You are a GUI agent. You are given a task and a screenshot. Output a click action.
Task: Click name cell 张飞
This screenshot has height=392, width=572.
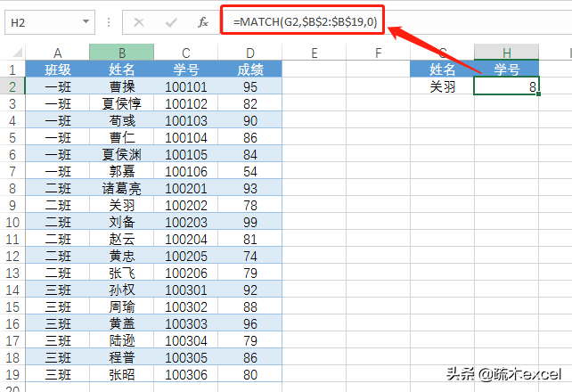pos(122,274)
